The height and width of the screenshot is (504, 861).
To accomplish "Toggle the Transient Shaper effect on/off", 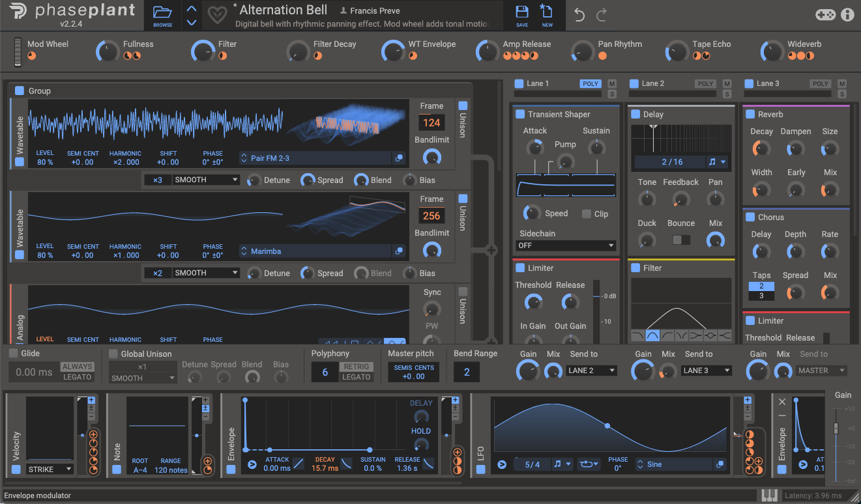I will point(520,114).
